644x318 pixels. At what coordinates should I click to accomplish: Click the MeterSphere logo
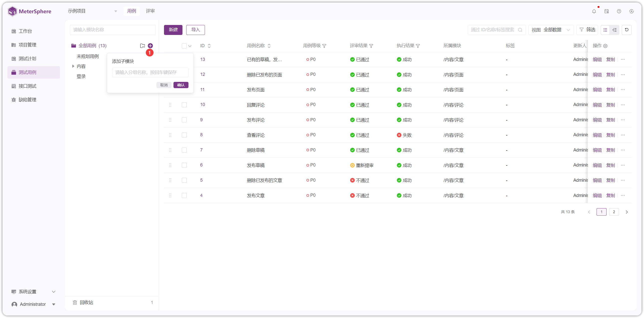point(29,11)
